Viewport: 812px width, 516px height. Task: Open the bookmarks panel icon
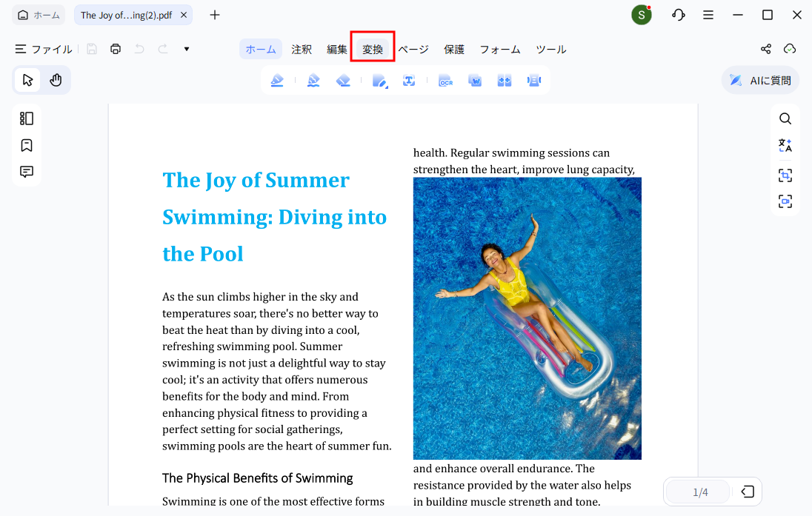(x=27, y=145)
